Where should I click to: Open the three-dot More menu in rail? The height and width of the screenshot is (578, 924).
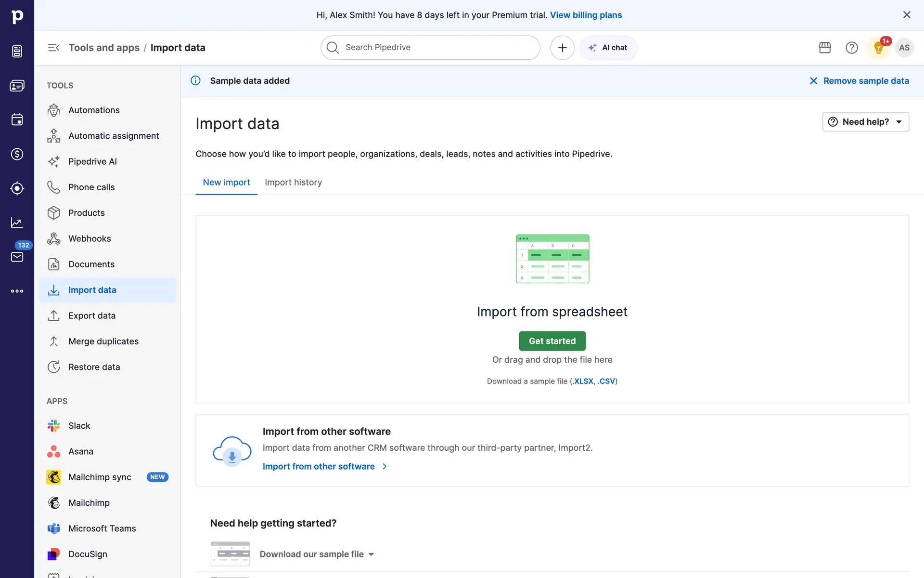coord(17,291)
